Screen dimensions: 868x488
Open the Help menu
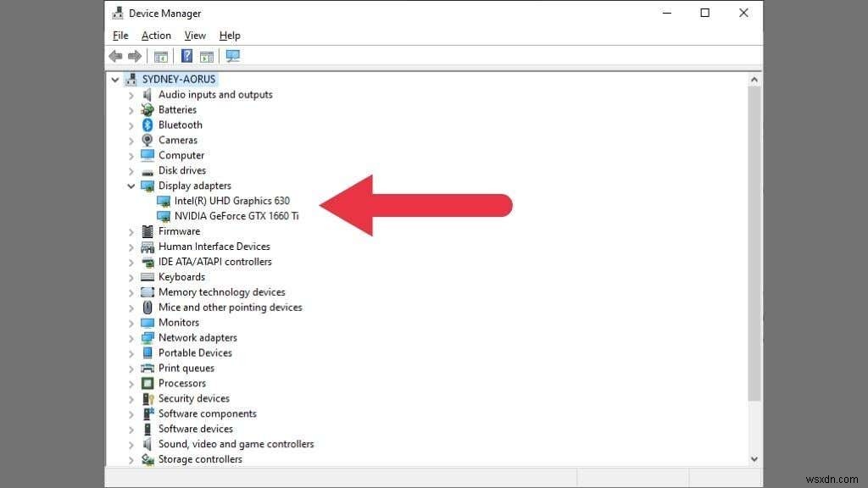(230, 36)
